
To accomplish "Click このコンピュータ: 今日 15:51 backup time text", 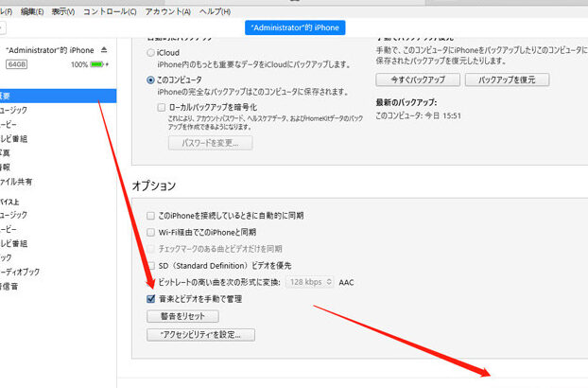I will 419,116.
